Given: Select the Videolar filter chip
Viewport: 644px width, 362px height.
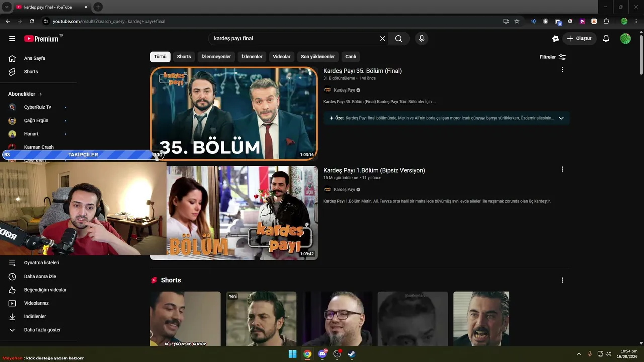Looking at the screenshot, I should pos(282,57).
